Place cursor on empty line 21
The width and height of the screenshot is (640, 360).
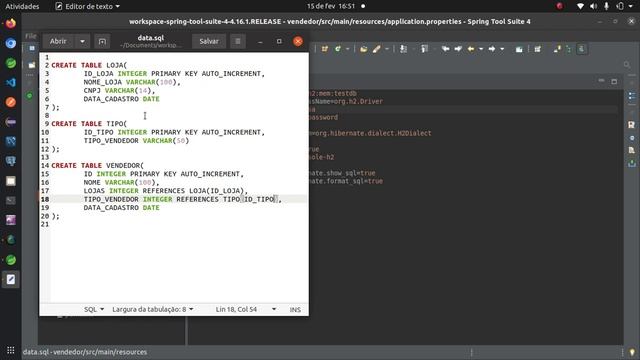click(x=179, y=224)
